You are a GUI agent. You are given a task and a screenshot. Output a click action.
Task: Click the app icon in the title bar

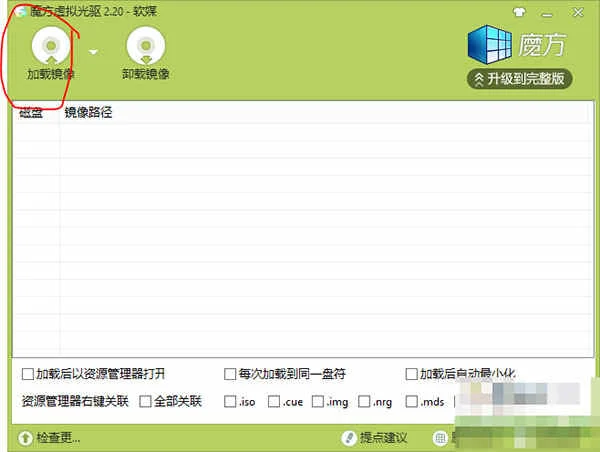[22, 11]
